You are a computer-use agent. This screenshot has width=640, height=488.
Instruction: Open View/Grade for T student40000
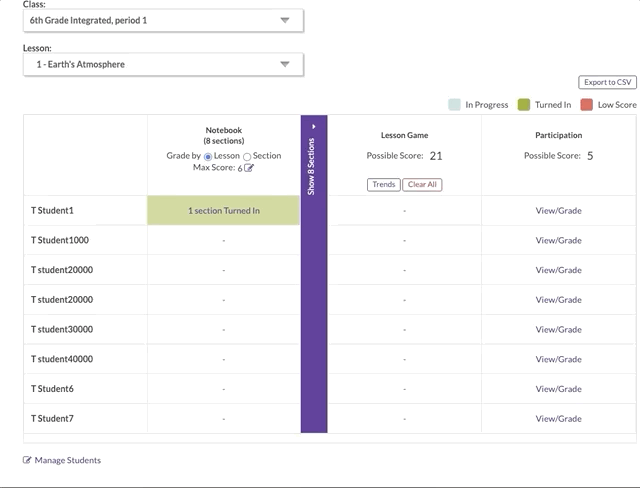pos(558,359)
